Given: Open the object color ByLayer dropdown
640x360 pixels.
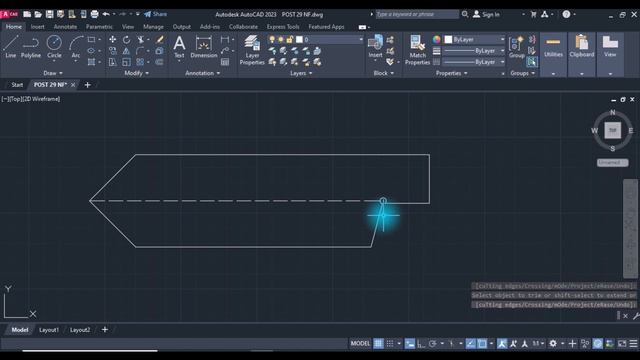Looking at the screenshot, I should [475, 40].
